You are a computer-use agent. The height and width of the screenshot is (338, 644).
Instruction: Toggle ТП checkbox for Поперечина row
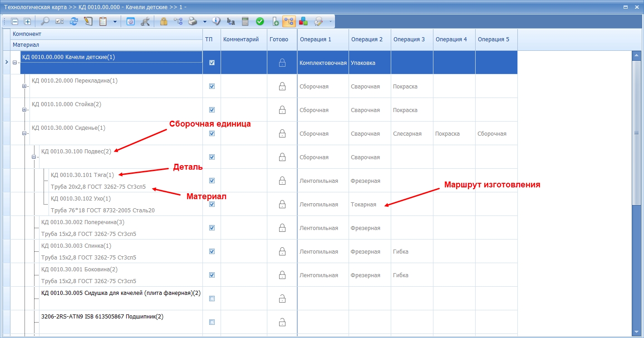click(212, 228)
